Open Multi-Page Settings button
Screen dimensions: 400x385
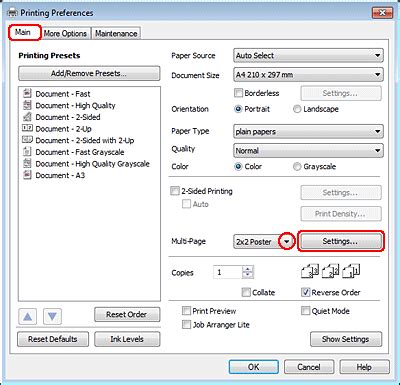point(340,241)
